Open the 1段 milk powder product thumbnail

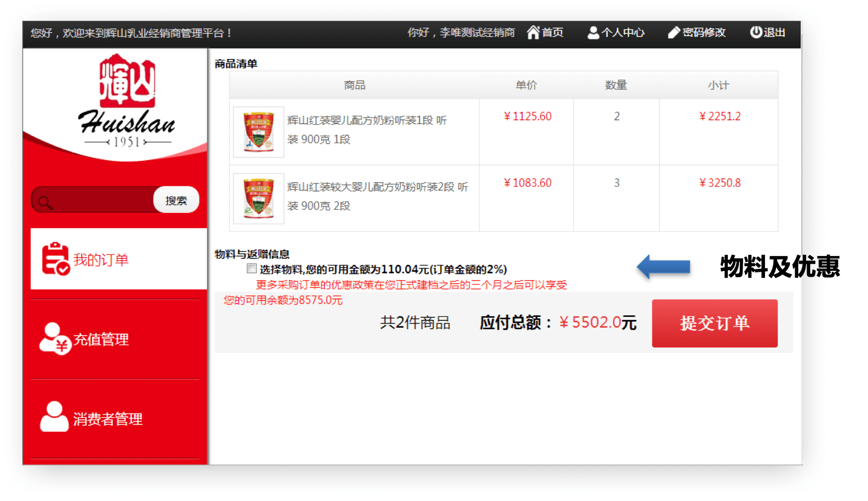(259, 132)
